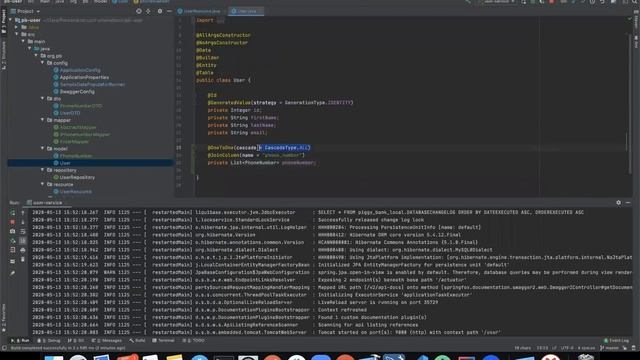Hide the Project tool window

click(169, 11)
